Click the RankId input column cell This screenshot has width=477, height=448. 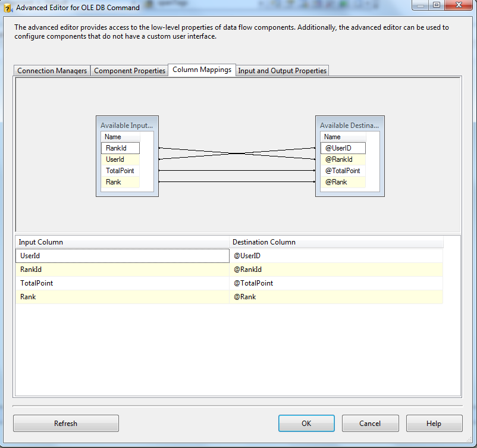[123, 270]
